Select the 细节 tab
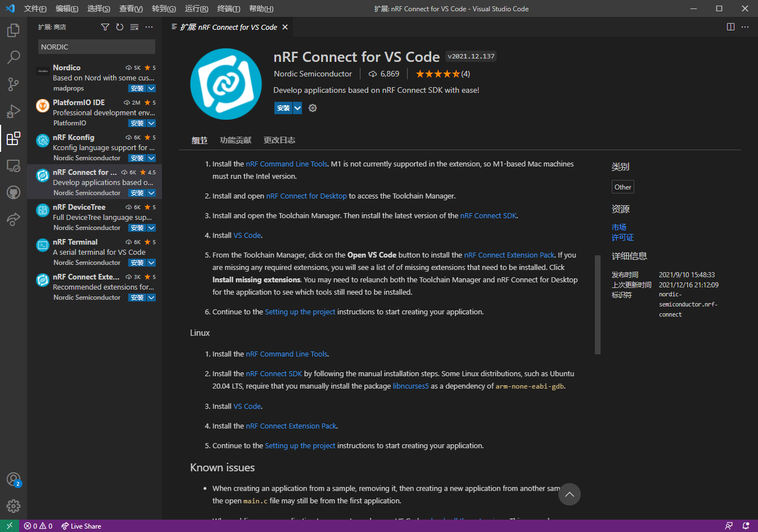Screen dimensions: 758x532 (x=200, y=140)
